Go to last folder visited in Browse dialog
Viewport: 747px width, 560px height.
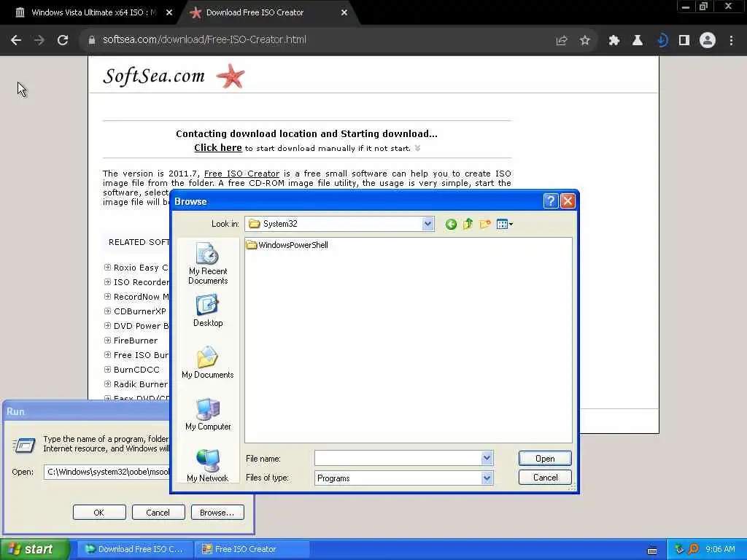pyautogui.click(x=451, y=224)
